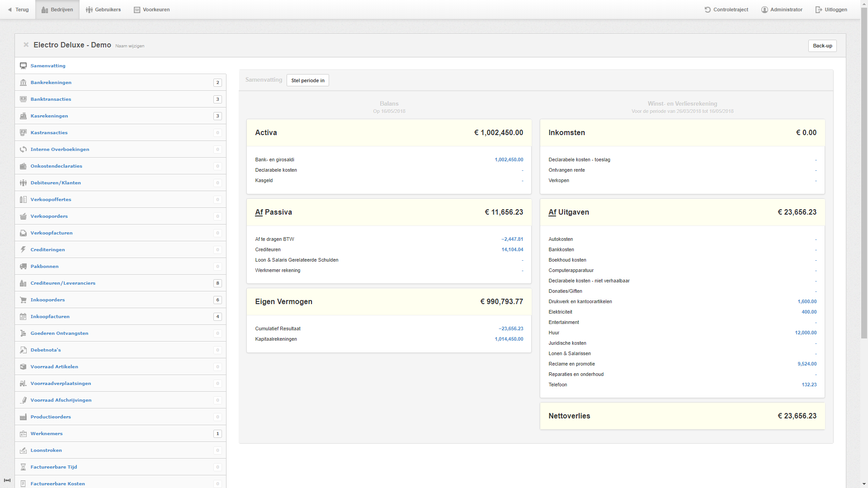This screenshot has height=488, width=868.
Task: Click the Kasrekeningen register icon
Action: click(23, 116)
